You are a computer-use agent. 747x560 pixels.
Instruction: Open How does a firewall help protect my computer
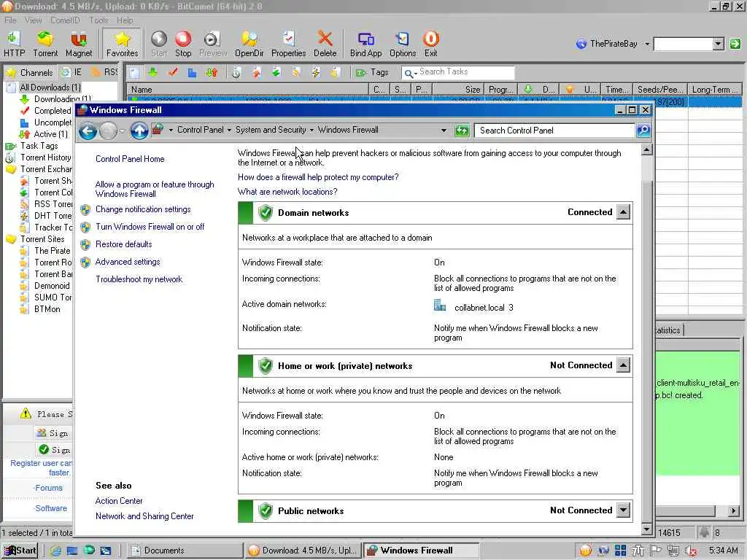(318, 177)
